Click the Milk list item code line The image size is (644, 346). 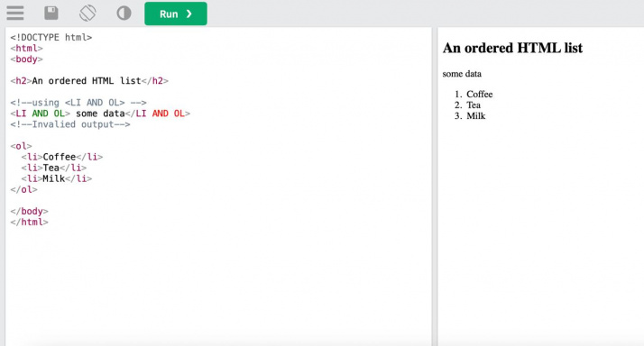point(57,178)
